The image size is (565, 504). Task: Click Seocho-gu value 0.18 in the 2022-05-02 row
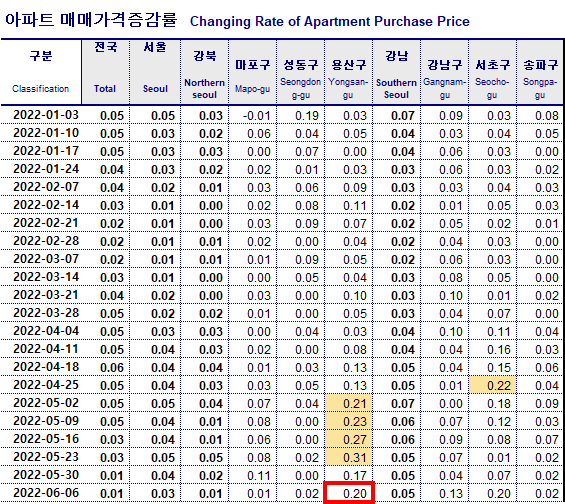pos(499,404)
